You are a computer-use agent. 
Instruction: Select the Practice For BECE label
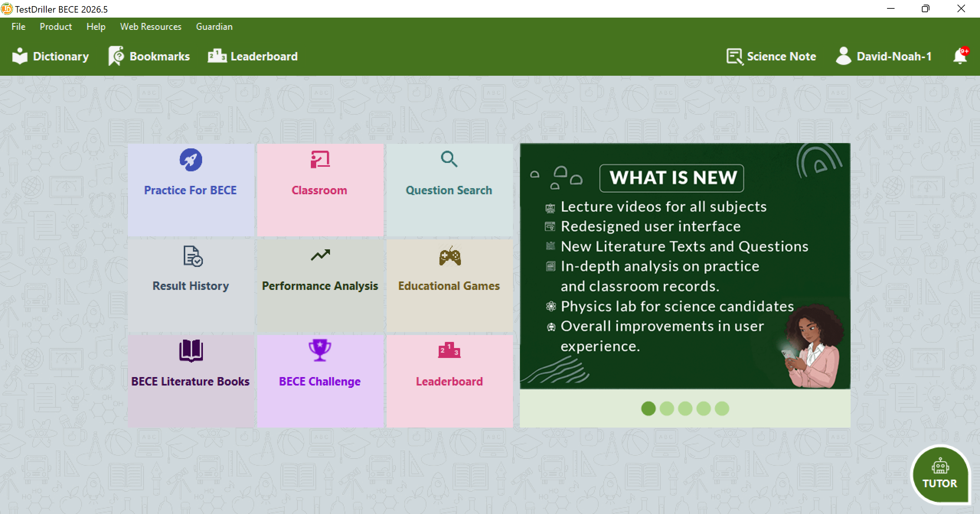(x=190, y=190)
